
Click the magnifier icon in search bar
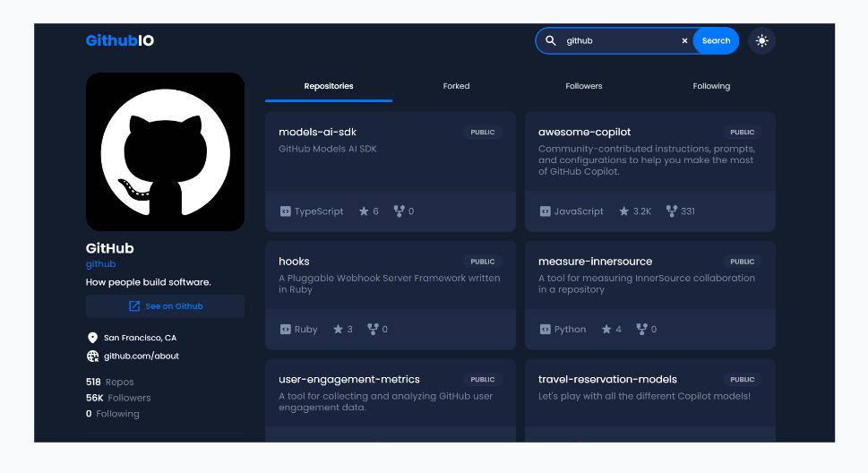[x=551, y=40]
